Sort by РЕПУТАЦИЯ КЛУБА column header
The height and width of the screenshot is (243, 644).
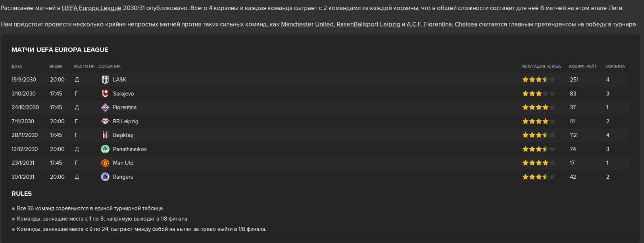coord(541,66)
